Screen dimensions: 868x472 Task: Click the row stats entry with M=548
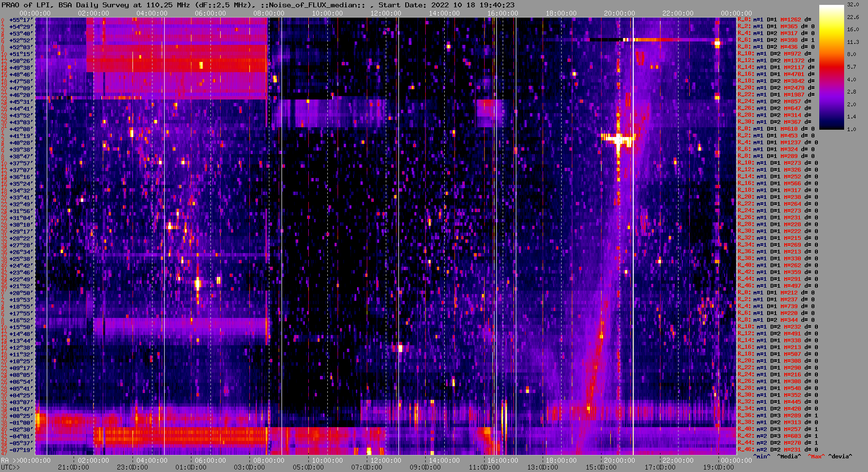tap(778, 388)
